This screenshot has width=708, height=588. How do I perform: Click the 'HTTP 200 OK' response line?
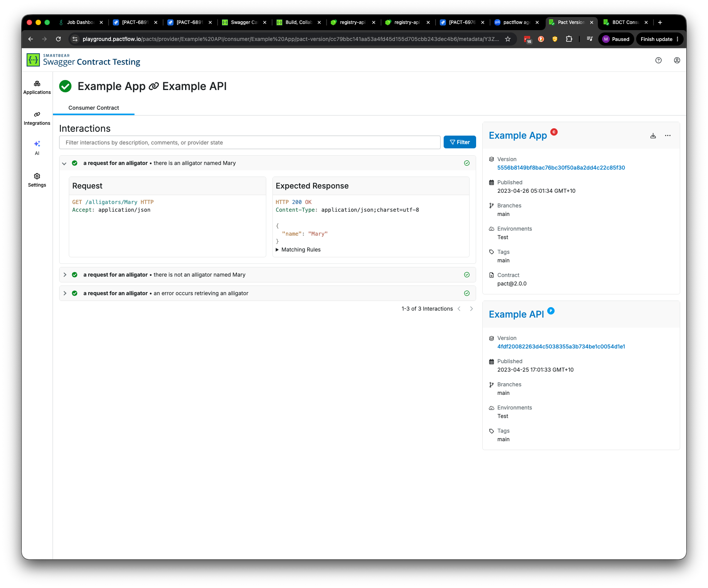click(x=293, y=202)
